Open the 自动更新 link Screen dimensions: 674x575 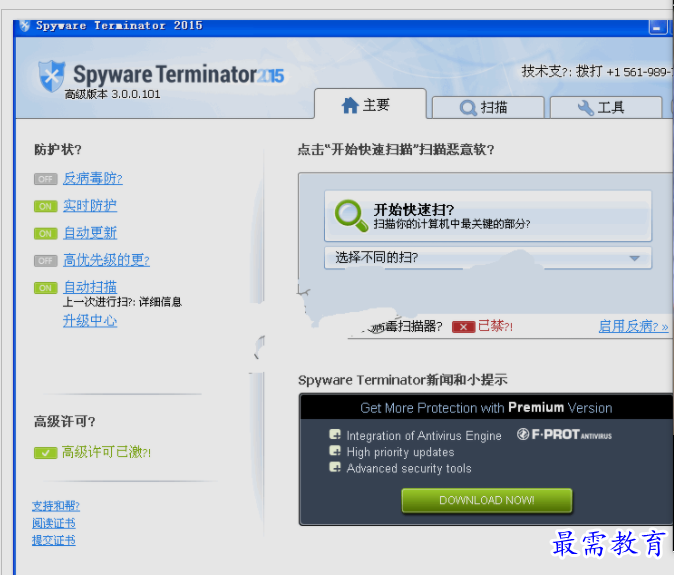coord(90,232)
